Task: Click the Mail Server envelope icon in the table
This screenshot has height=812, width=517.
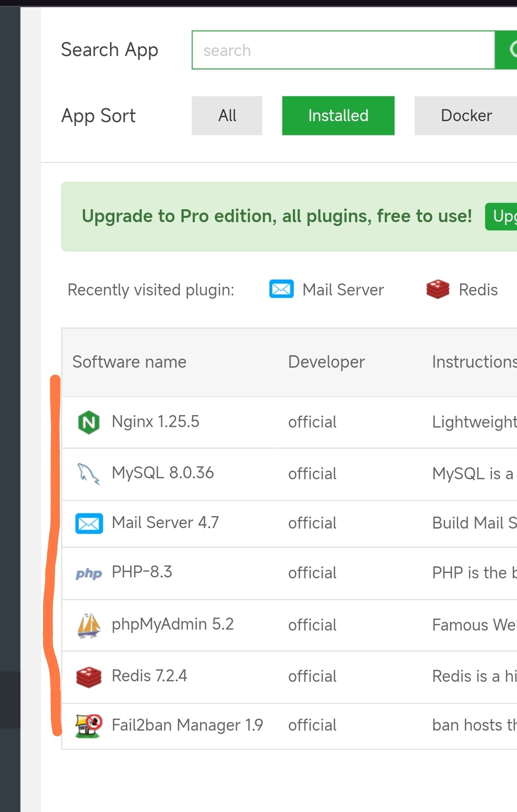Action: 89,523
